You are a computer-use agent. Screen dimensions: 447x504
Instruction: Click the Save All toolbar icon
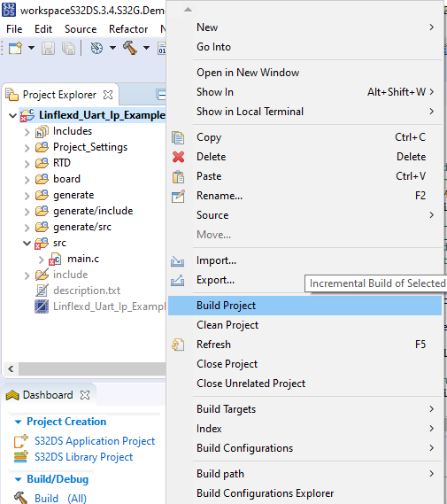click(x=68, y=48)
